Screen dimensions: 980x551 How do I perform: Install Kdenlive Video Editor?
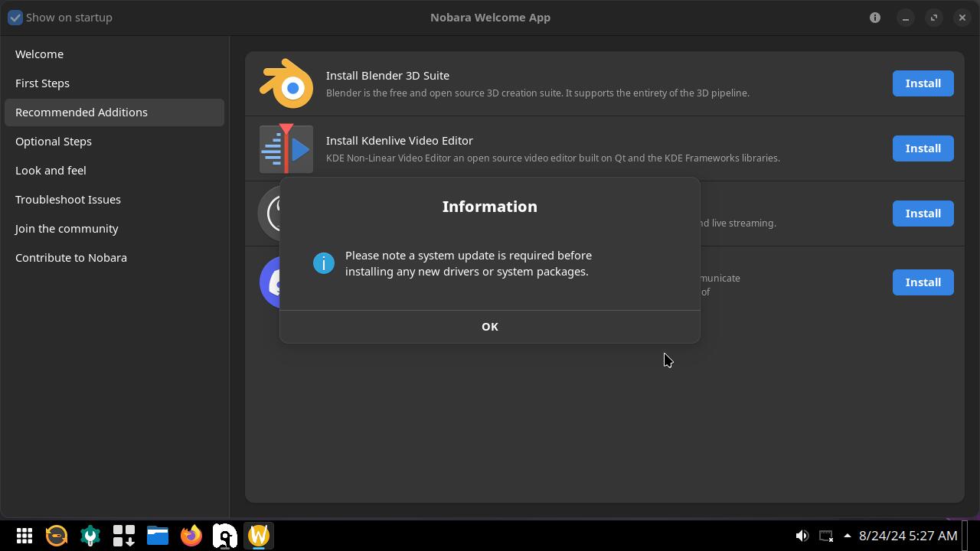[x=923, y=148]
